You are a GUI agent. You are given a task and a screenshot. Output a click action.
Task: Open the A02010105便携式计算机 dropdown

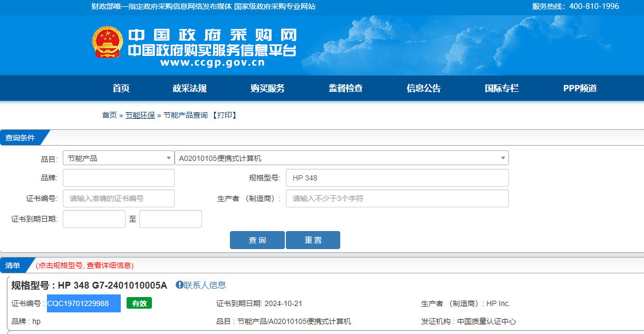click(342, 158)
